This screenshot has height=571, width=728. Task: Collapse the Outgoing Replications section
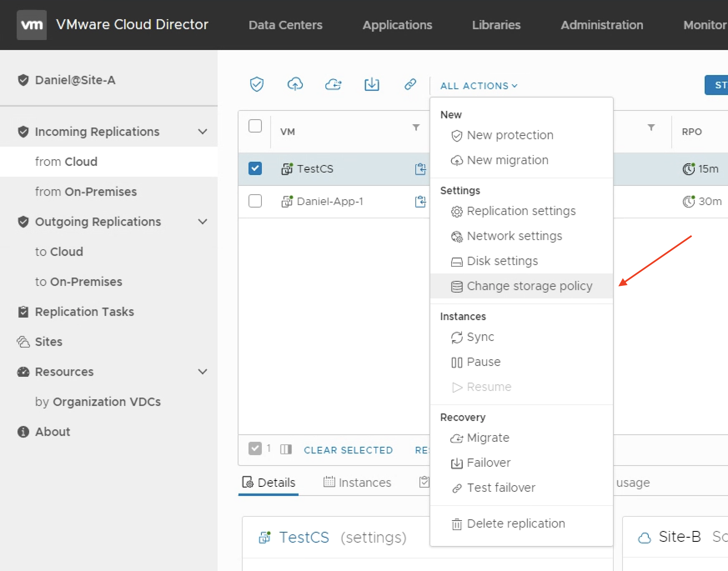pyautogui.click(x=203, y=222)
